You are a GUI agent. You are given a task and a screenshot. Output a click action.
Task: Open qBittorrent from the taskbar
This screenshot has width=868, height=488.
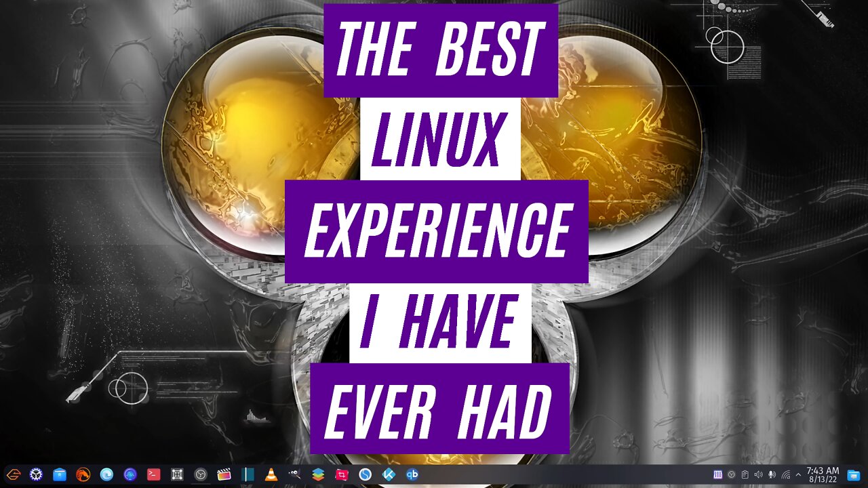coord(412,474)
